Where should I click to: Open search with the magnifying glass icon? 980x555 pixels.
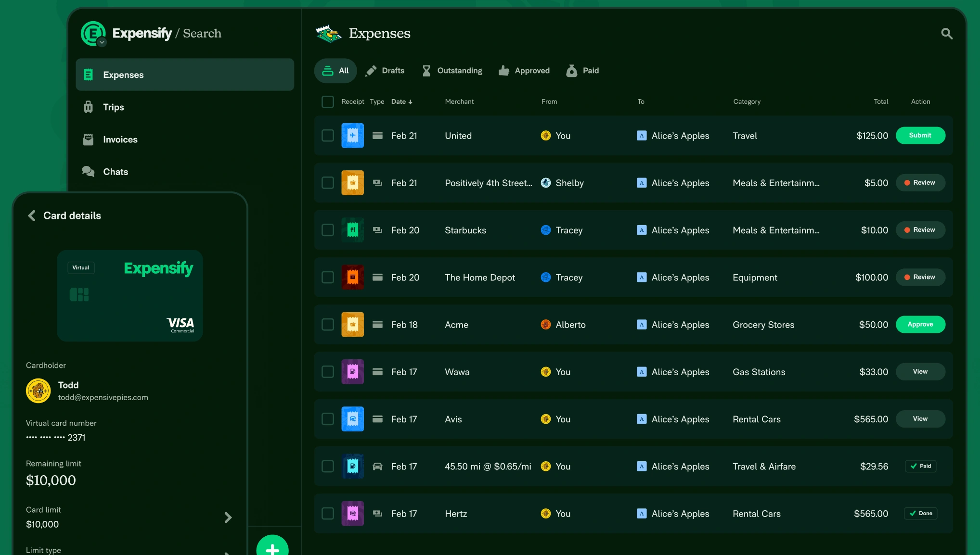(947, 34)
